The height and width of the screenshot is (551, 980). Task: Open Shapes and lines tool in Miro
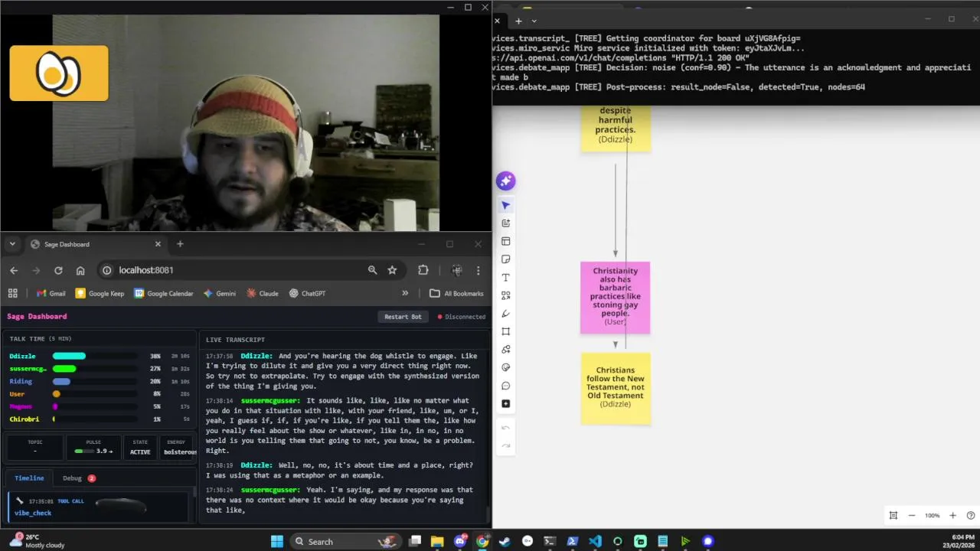[505, 295]
